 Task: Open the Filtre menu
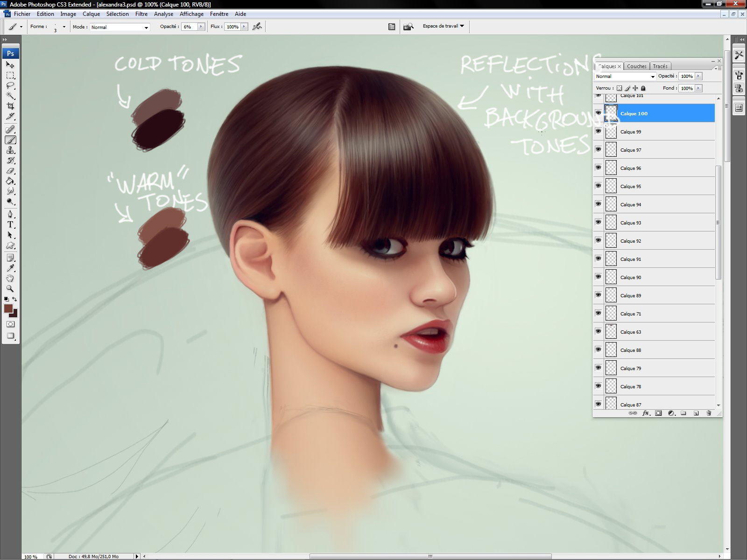[x=141, y=14]
